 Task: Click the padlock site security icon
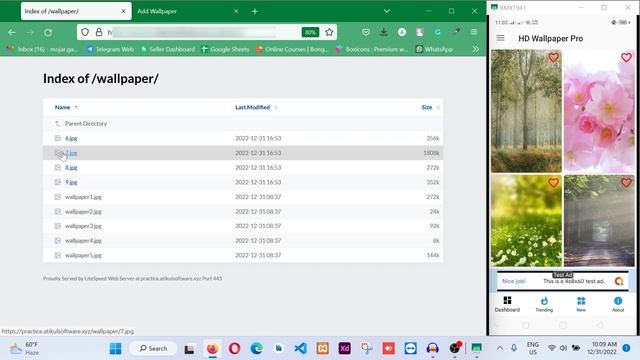[x=98, y=32]
